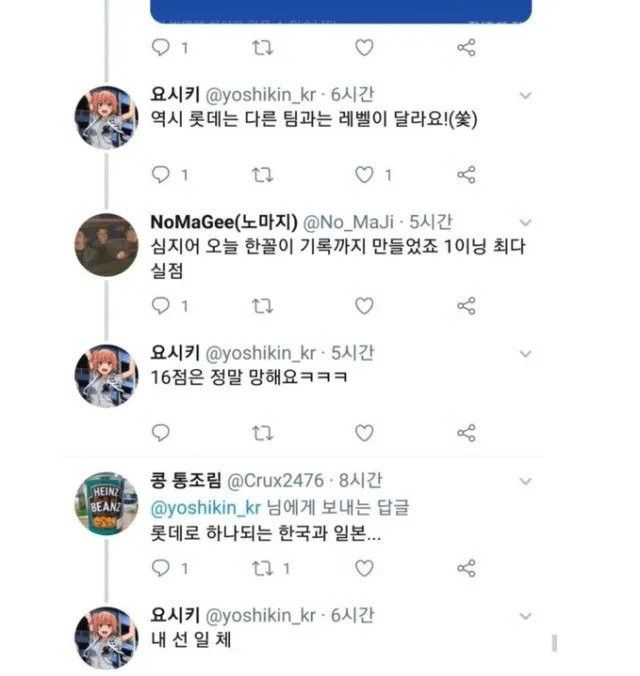Open NoMaGee's profile picture
This screenshot has width=640, height=676.
coord(106,243)
